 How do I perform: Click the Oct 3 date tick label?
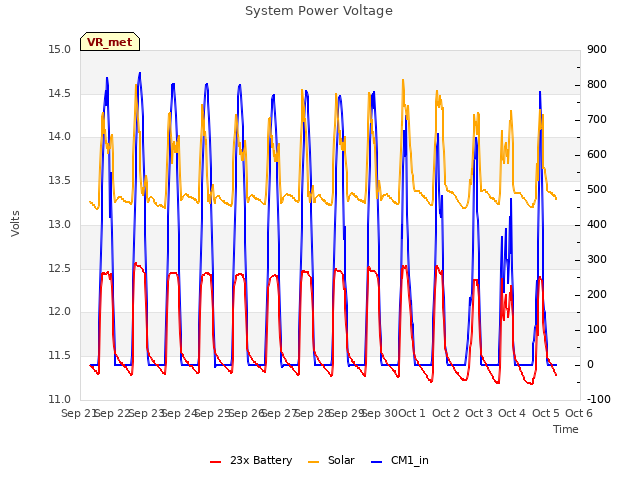[x=479, y=413]
